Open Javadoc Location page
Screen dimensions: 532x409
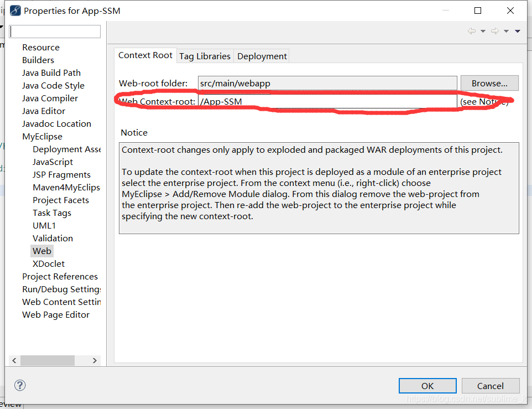pos(56,123)
